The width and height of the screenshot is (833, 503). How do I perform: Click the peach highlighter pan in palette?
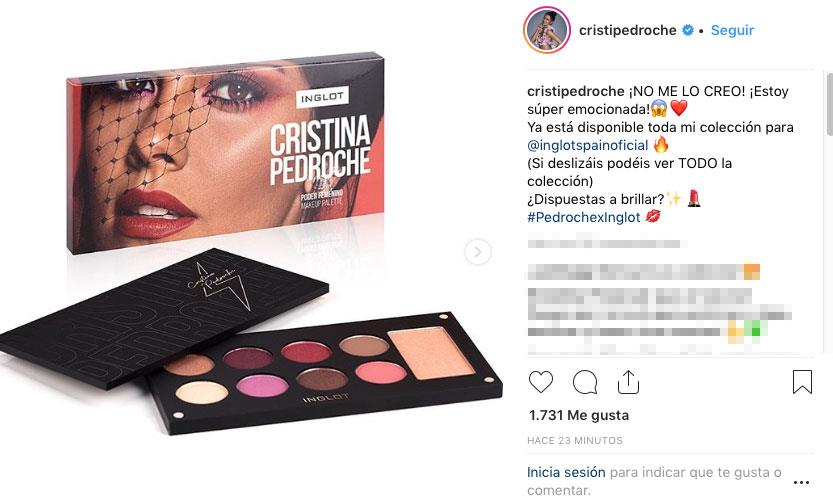tap(430, 354)
